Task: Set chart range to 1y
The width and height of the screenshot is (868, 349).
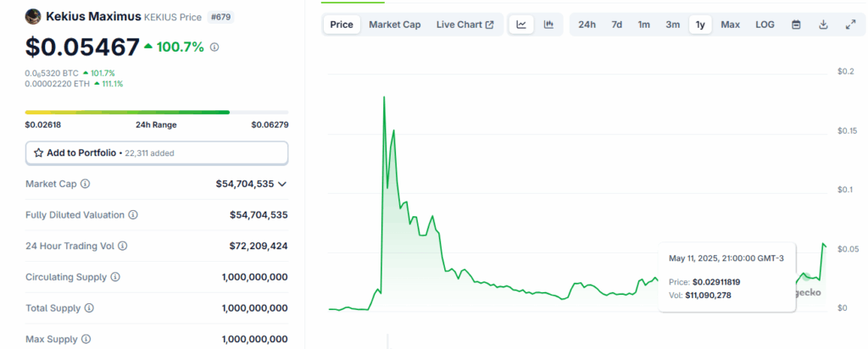Action: pos(700,25)
